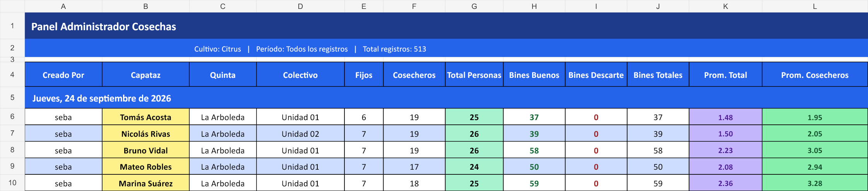Select Prom. Cosecheros value 2.05
The image size is (868, 191).
pyautogui.click(x=815, y=134)
